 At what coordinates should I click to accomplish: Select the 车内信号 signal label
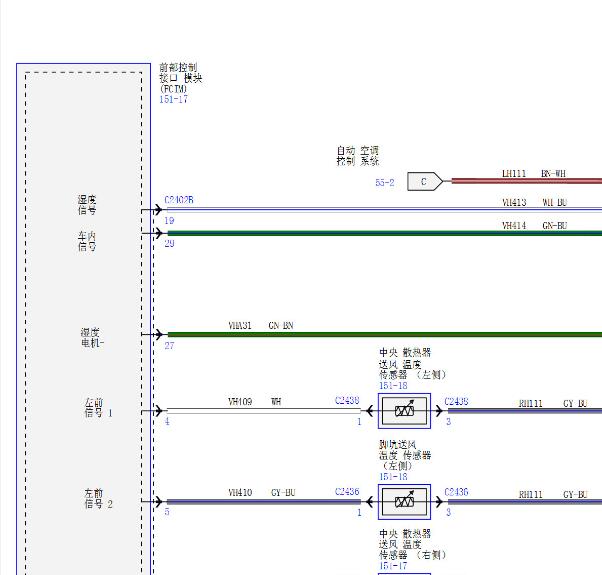click(x=87, y=241)
